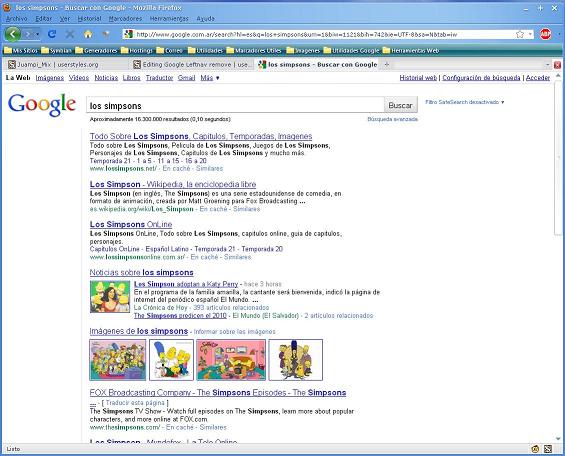The width and height of the screenshot is (565, 456).
Task: Click Traducir esta página link
Action: [x=135, y=403]
